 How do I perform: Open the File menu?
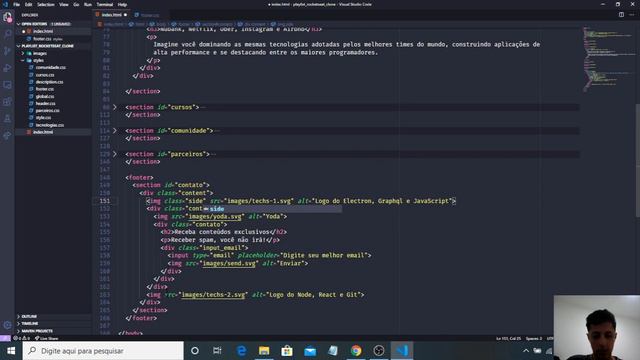coord(16,4)
